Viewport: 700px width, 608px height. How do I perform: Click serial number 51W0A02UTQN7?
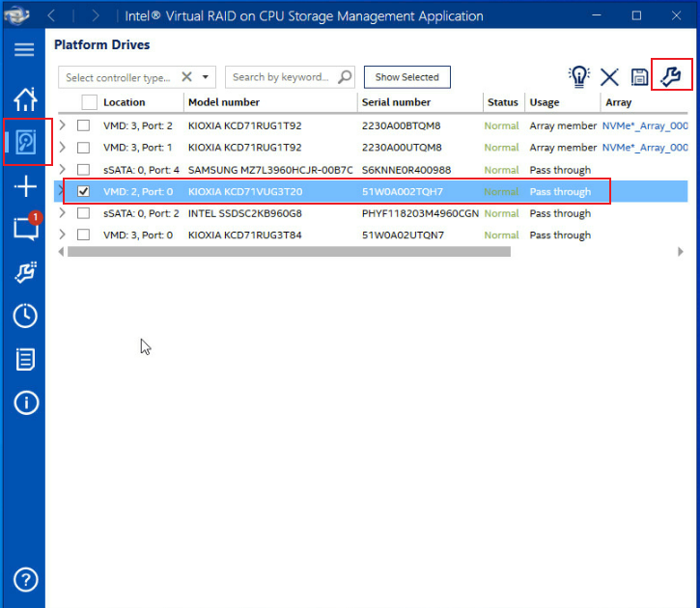pos(403,235)
